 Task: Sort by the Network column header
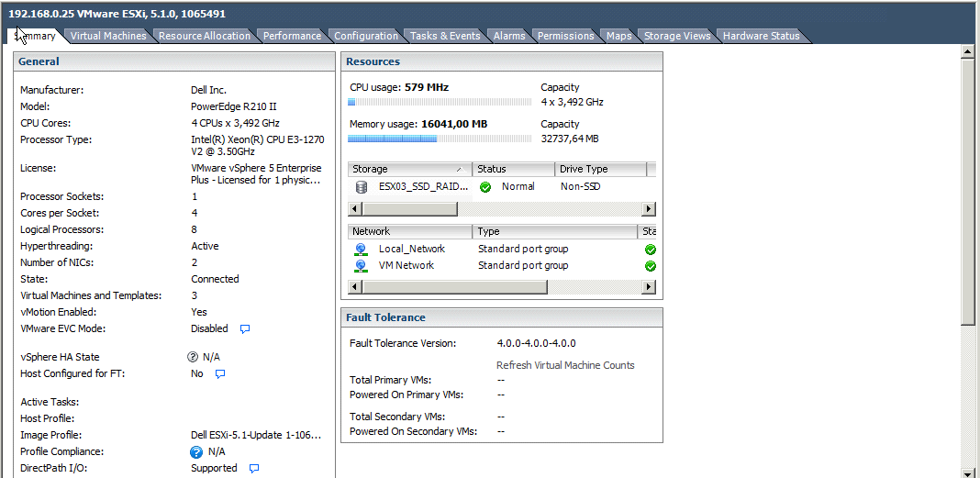point(409,232)
